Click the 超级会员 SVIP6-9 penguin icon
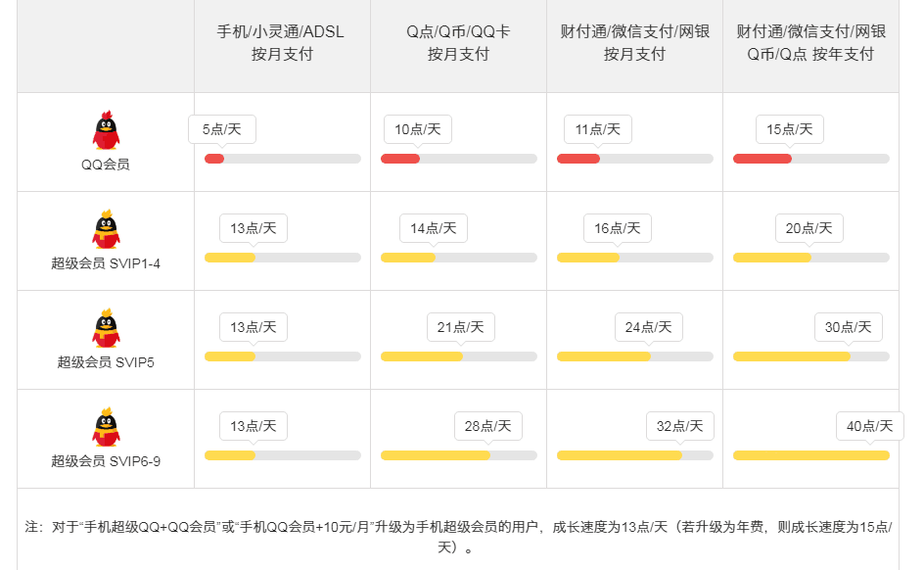The height and width of the screenshot is (570, 924). 106,427
